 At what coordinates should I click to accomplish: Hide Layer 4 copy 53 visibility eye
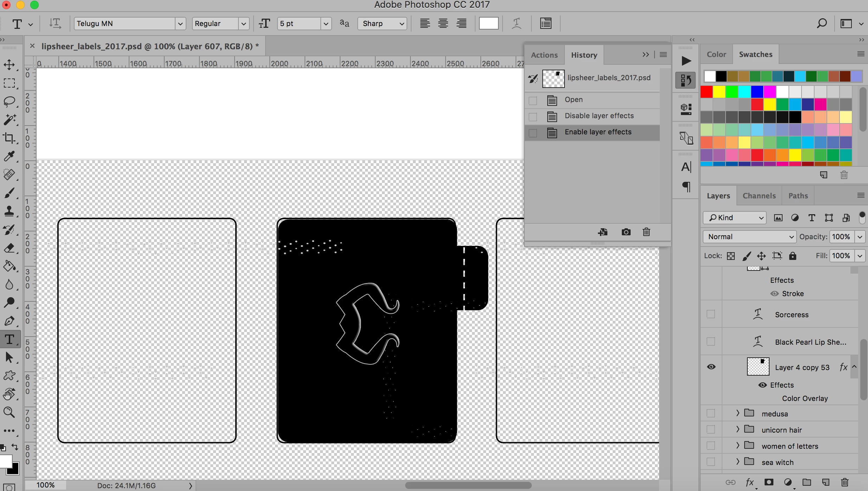tap(711, 367)
